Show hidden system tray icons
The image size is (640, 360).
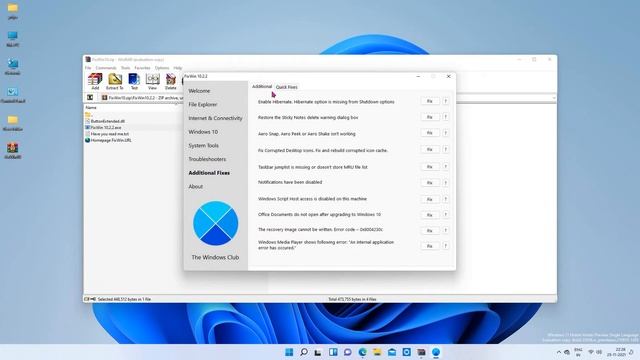(x=558, y=352)
